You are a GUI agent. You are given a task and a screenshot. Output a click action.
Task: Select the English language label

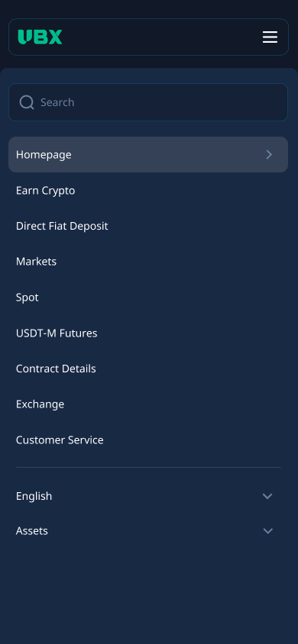point(34,496)
